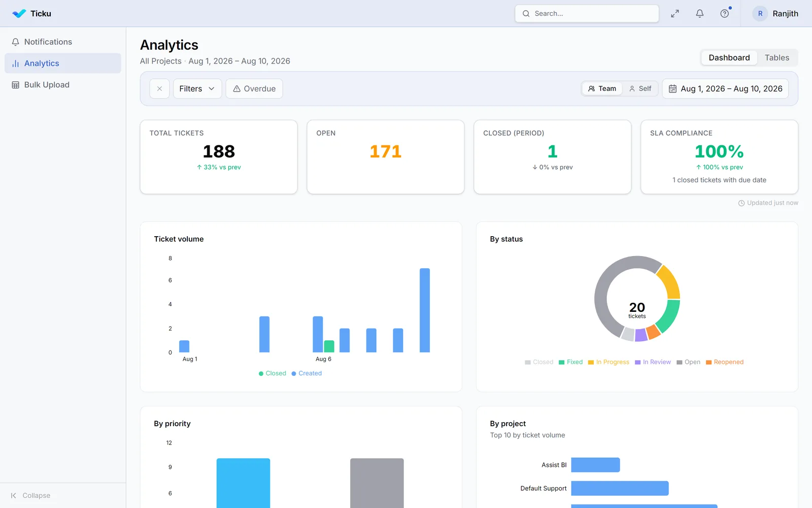Click '1 closed tickets with due date' text
The image size is (812, 508).
pos(719,180)
